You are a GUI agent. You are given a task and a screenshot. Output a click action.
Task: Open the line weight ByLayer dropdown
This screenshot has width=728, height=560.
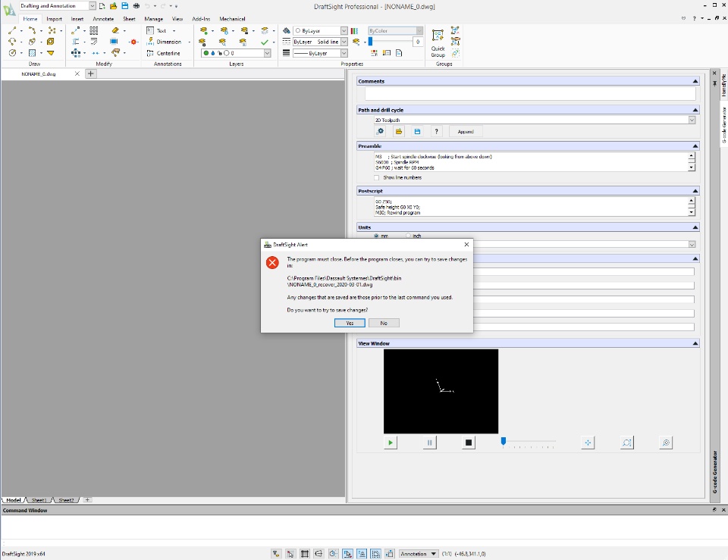click(344, 53)
